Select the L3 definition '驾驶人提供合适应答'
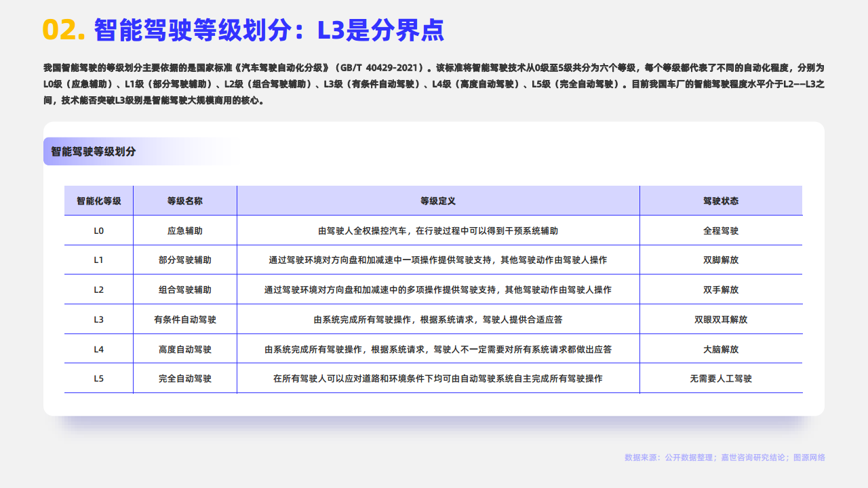This screenshot has width=868, height=488. [438, 319]
